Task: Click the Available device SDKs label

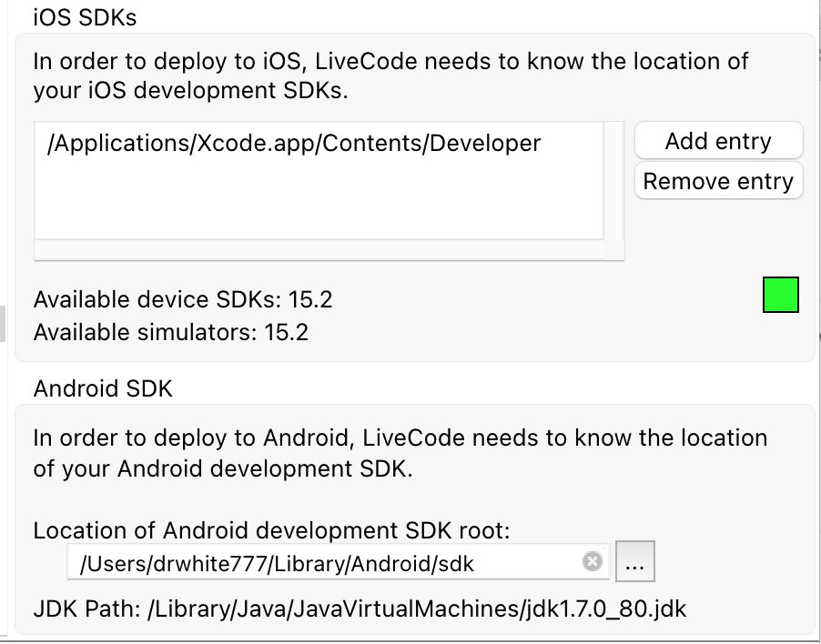Action: pyautogui.click(x=159, y=298)
